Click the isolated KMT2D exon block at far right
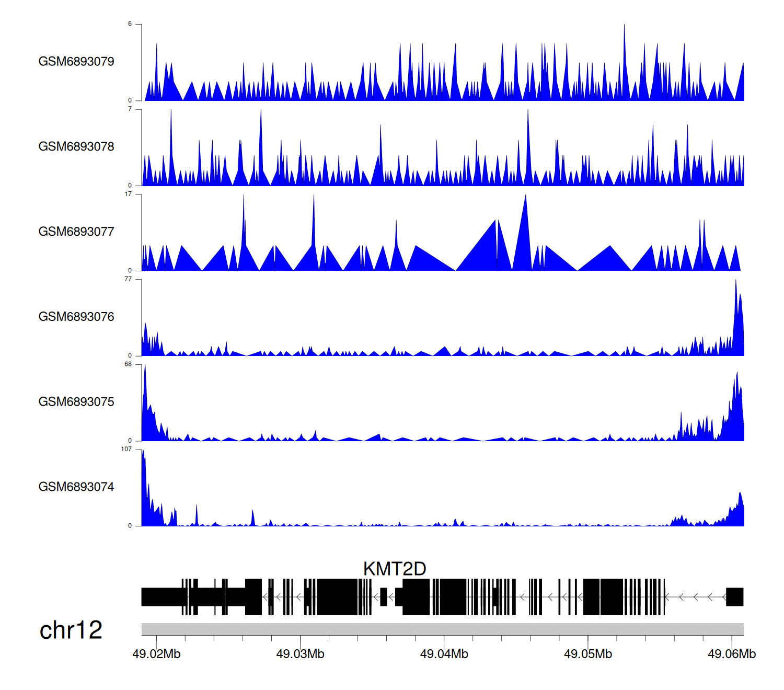This screenshot has width=784, height=690. pos(734,596)
